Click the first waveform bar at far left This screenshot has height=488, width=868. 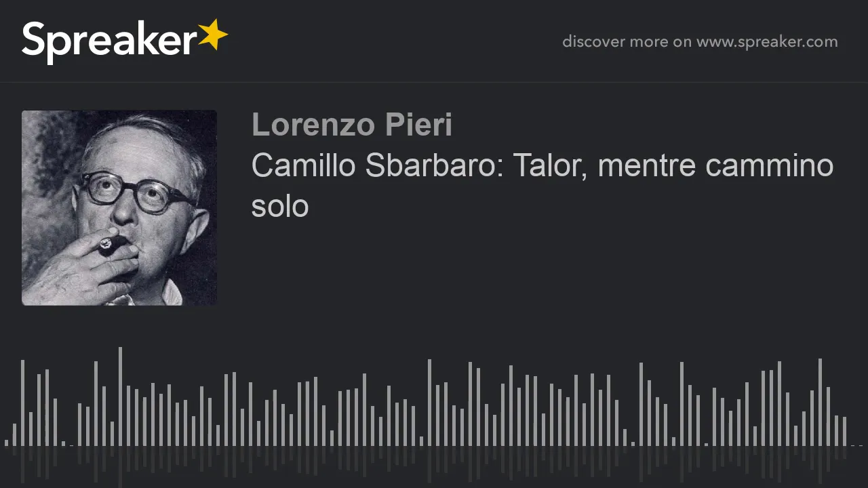click(x=6, y=443)
